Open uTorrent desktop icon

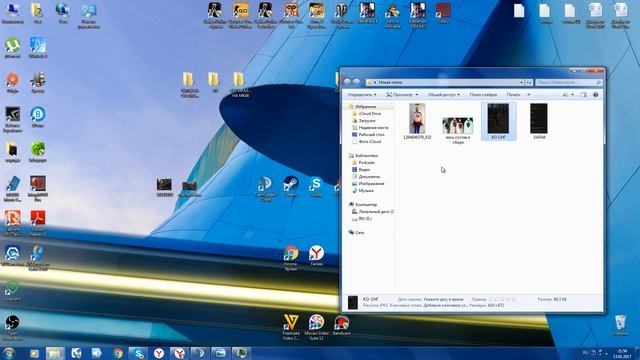coord(13,48)
